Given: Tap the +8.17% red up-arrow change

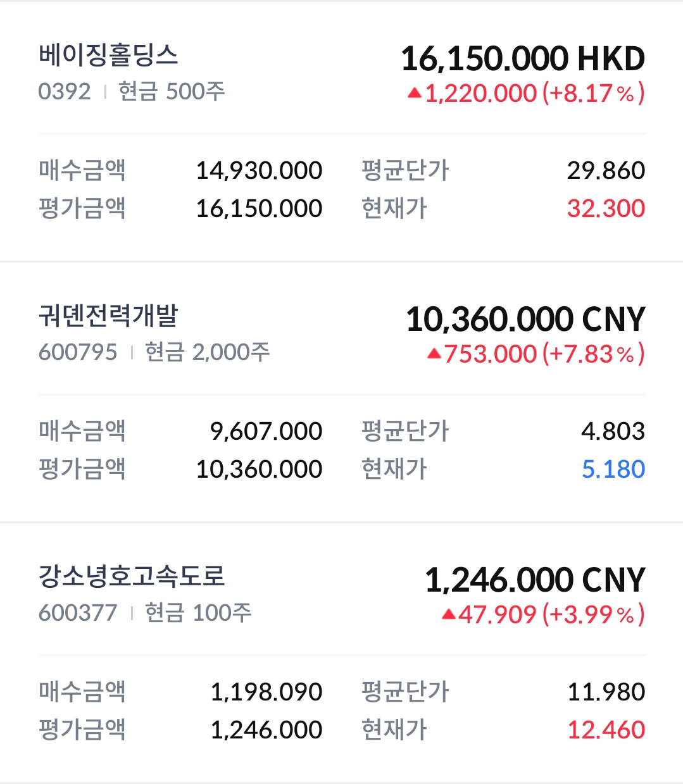Looking at the screenshot, I should point(526,94).
